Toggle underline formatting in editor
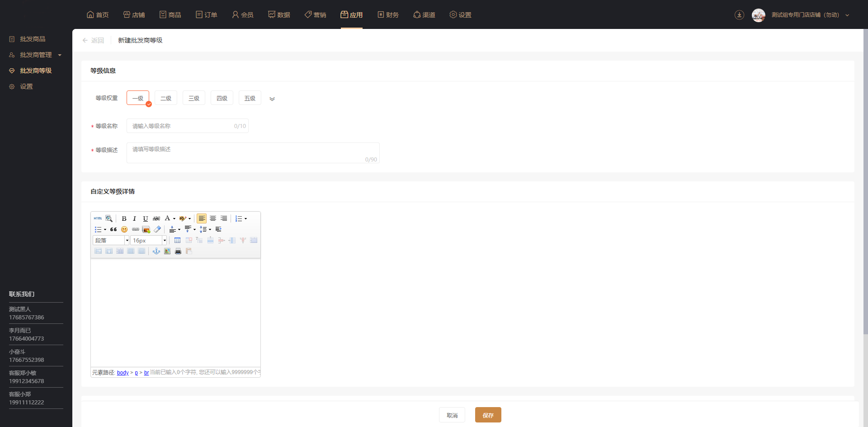 click(x=146, y=218)
